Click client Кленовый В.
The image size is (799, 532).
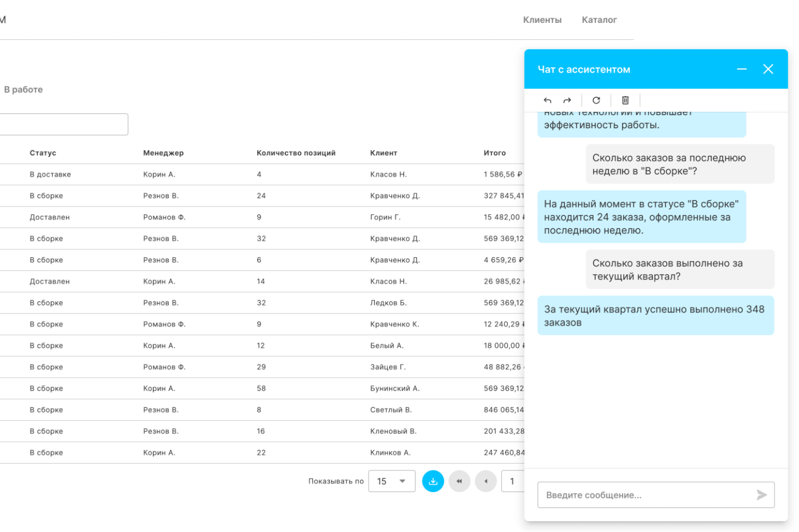coord(393,431)
